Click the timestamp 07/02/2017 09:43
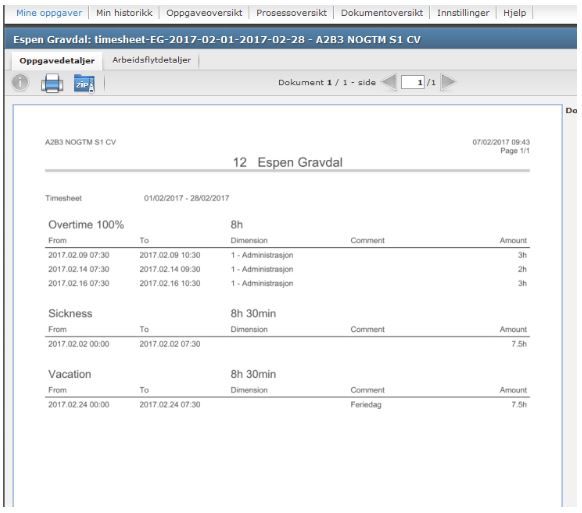 pos(501,142)
